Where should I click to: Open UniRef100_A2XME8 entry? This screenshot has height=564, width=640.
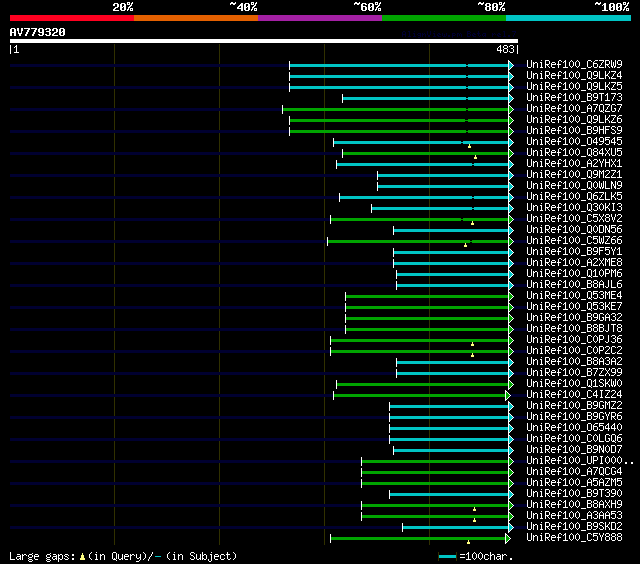click(574, 263)
